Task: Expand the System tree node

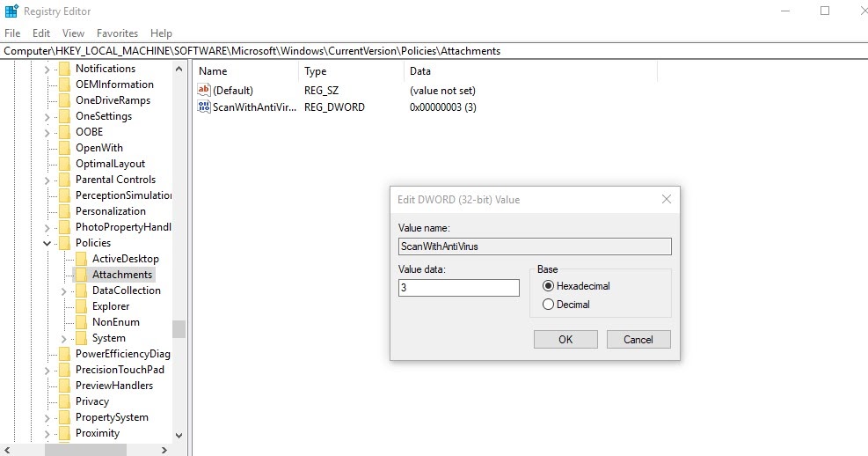Action: 63,339
